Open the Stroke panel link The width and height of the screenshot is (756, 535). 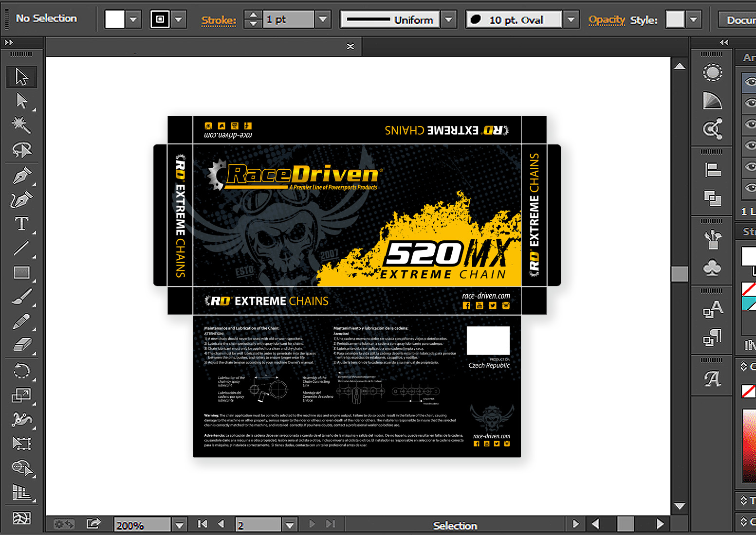[219, 20]
